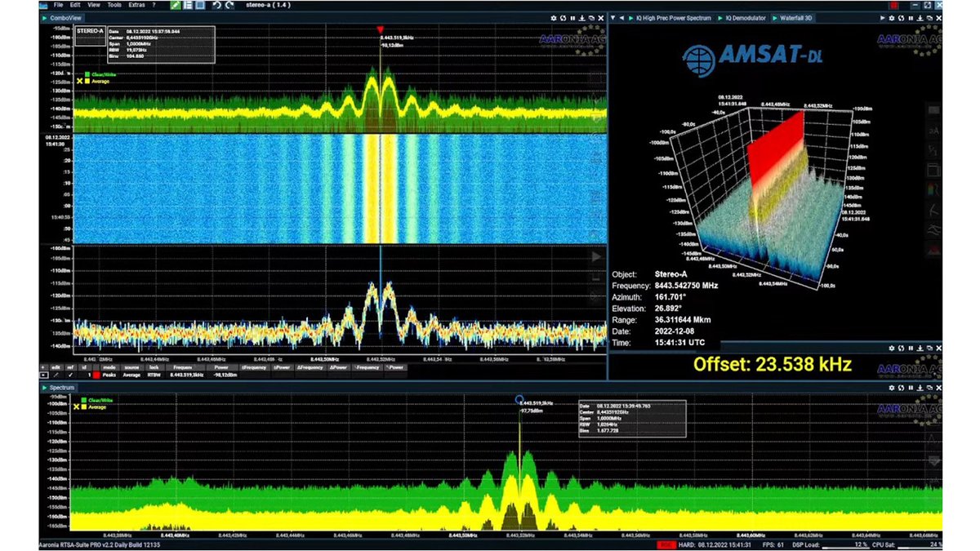Open Waterfall 3D panel settings gear

click(x=892, y=18)
